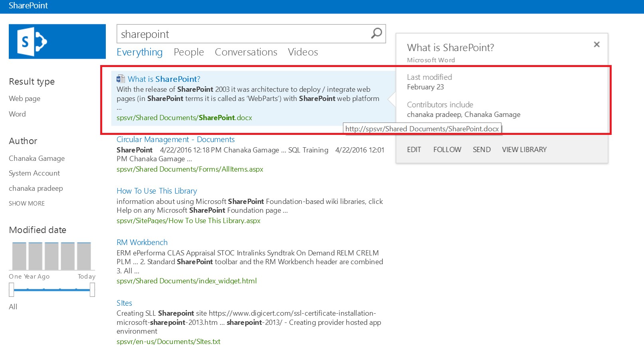Close the What is SharePoint preview panel
The height and width of the screenshot is (346, 644).
596,44
